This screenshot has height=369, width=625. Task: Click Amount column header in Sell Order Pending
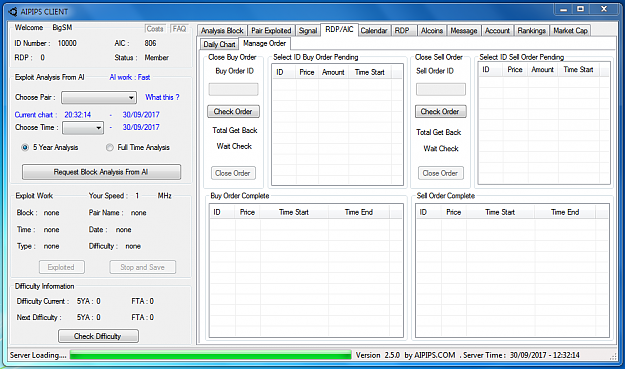[x=542, y=69]
